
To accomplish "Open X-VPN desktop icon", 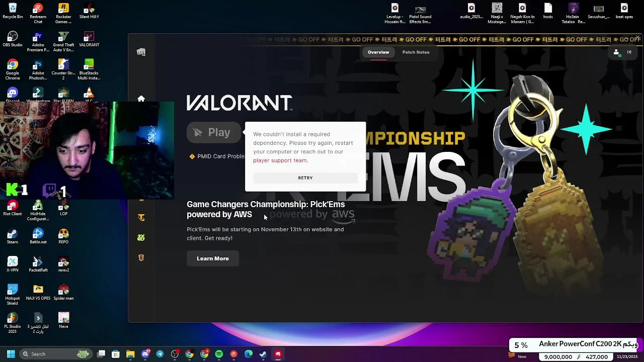I will (x=13, y=264).
